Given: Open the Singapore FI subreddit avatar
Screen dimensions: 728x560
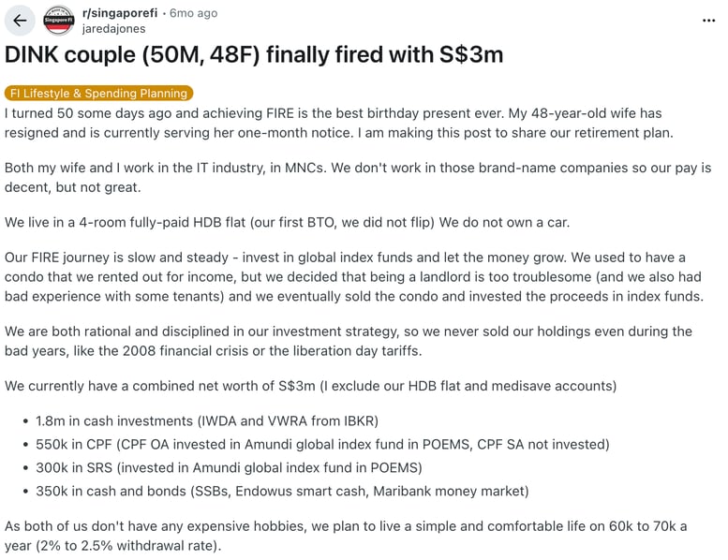Looking at the screenshot, I should coord(59,21).
